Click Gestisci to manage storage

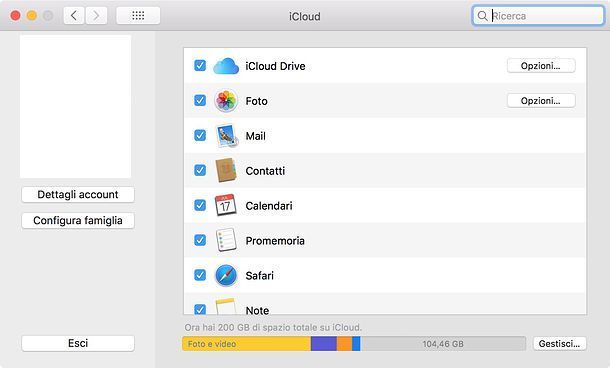click(559, 344)
